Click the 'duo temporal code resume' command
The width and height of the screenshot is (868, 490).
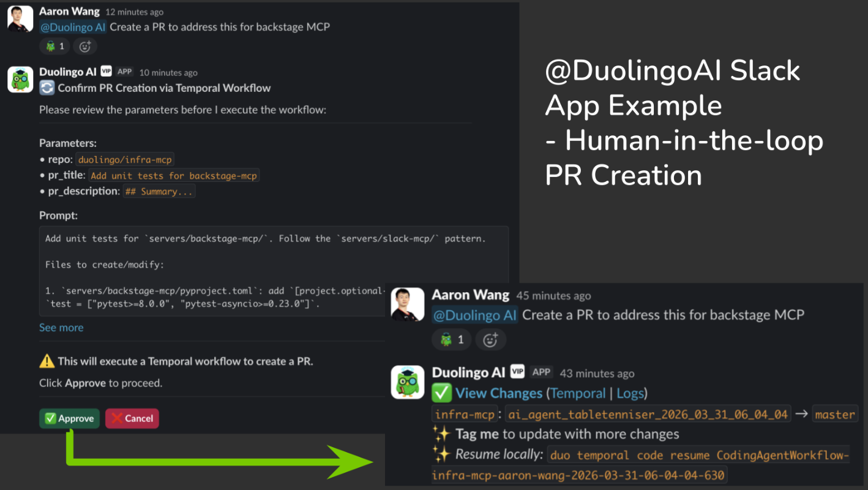click(x=640, y=465)
